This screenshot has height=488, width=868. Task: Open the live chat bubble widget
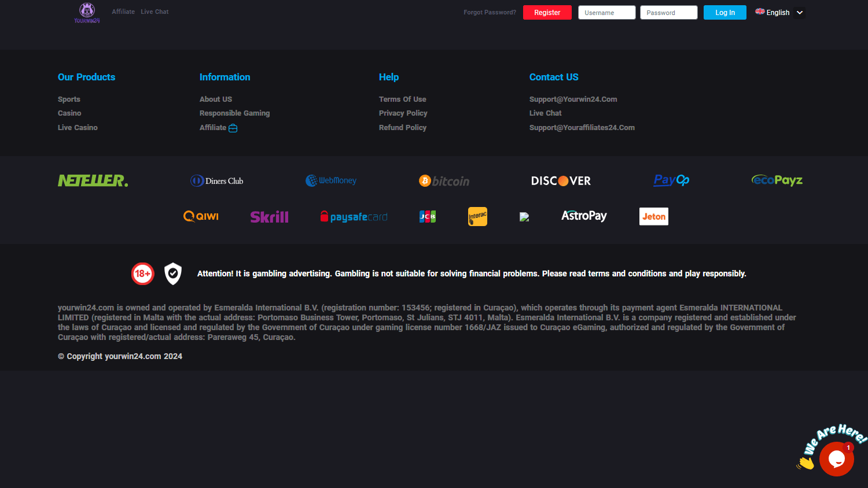837,459
